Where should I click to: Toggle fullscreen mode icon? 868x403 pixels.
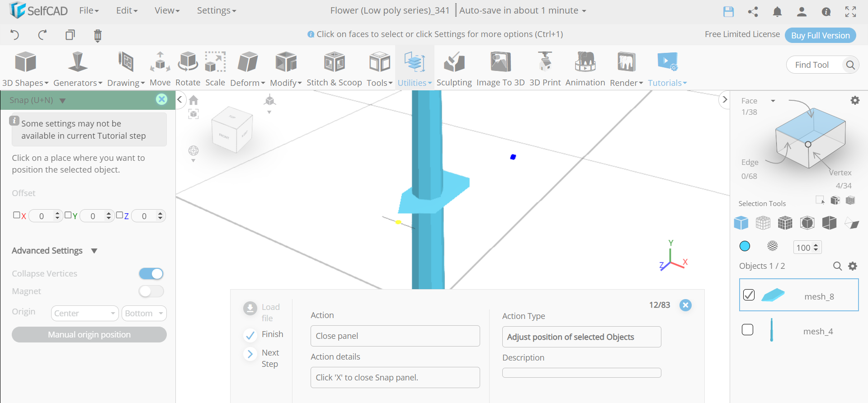(x=850, y=12)
